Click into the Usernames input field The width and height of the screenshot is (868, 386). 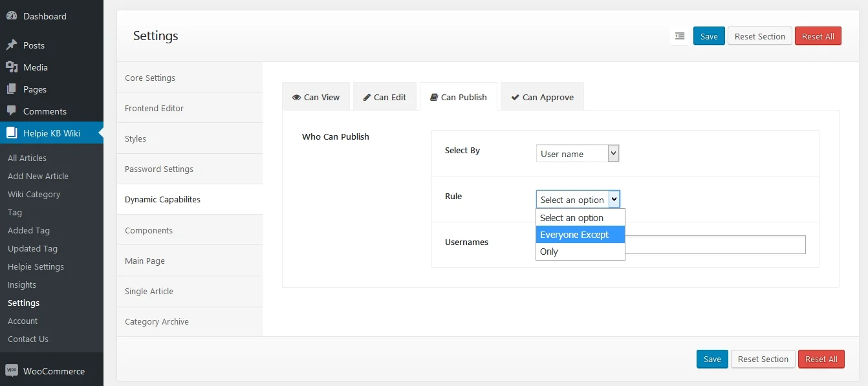coord(671,244)
